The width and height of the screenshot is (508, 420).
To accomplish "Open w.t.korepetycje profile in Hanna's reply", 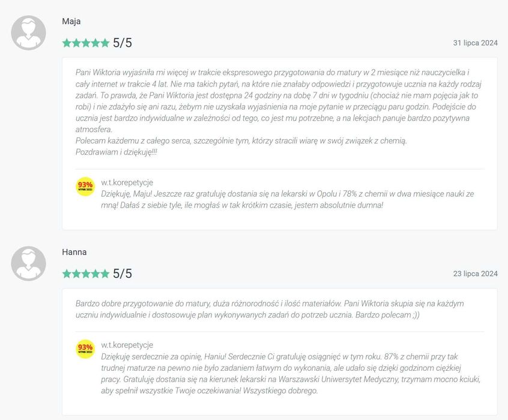I will (x=127, y=345).
